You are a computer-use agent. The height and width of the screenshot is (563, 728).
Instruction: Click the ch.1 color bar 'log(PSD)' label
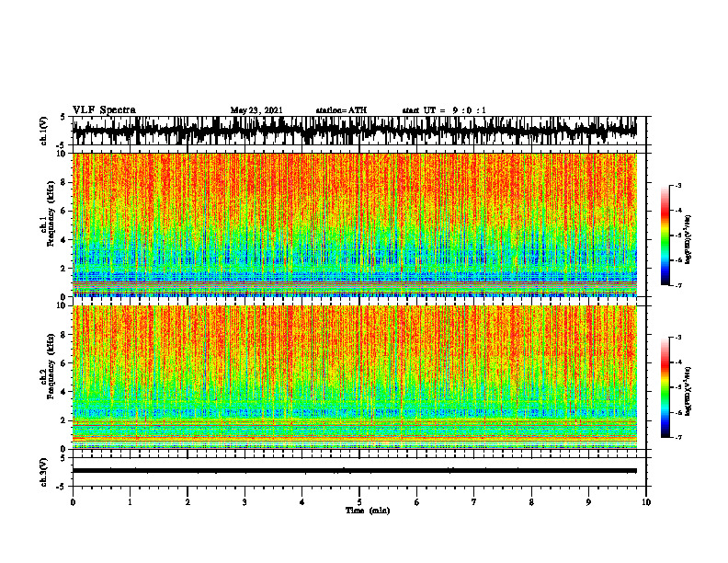coord(688,240)
